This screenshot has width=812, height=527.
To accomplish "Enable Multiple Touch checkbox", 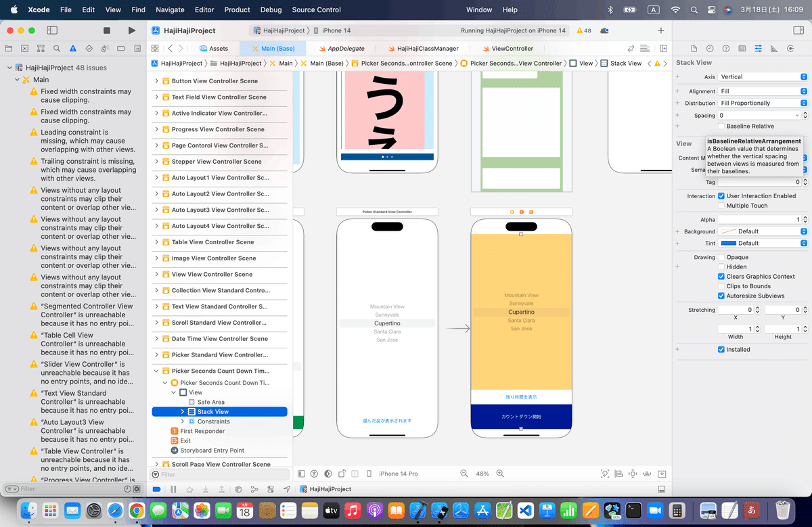I will click(x=721, y=206).
